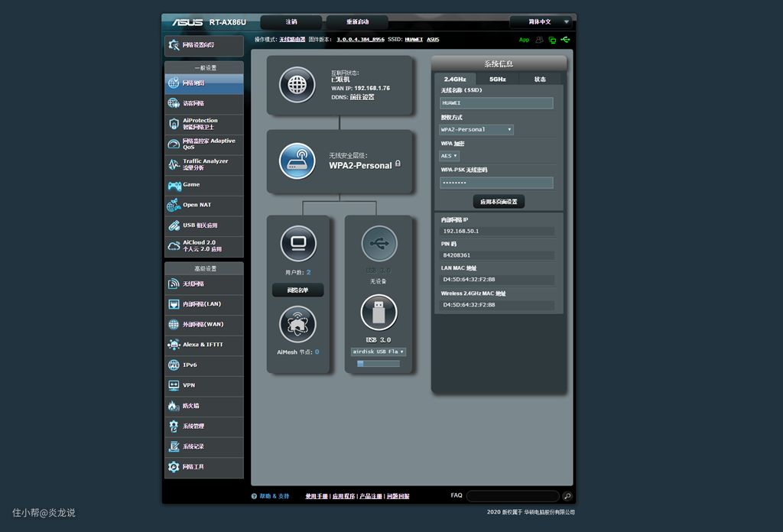The width and height of the screenshot is (783, 532).
Task: Expand the AES encryption dropdown
Action: click(450, 156)
